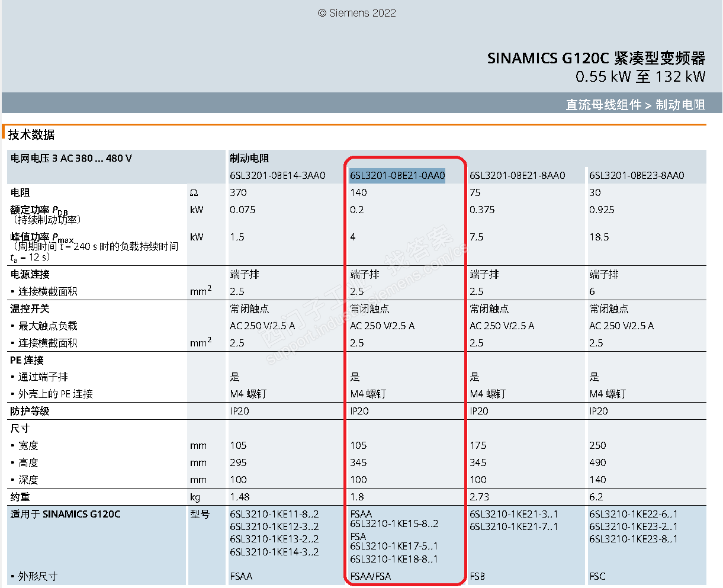Screen dimensions: 723x588
Task: Click width value 250
Action: point(597,445)
